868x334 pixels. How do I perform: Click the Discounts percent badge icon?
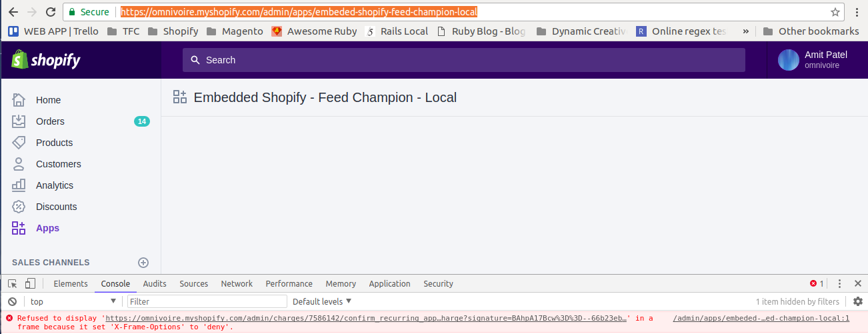pos(19,207)
